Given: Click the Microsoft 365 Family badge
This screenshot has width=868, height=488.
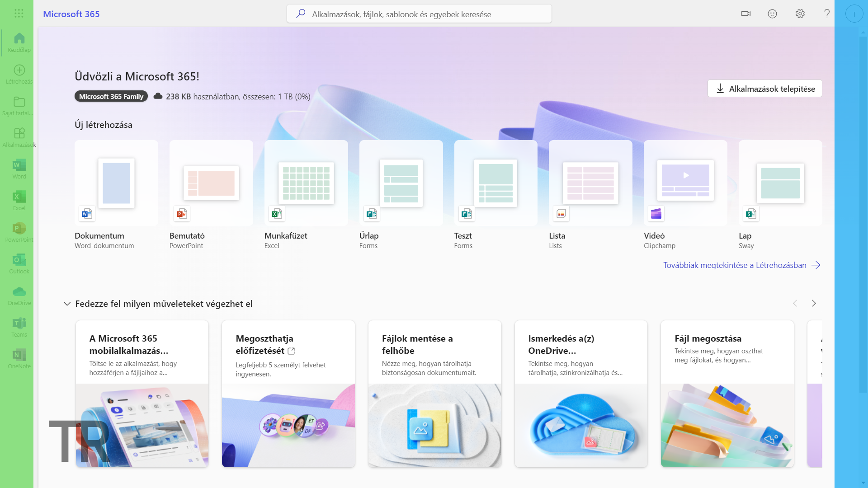Looking at the screenshot, I should tap(111, 96).
